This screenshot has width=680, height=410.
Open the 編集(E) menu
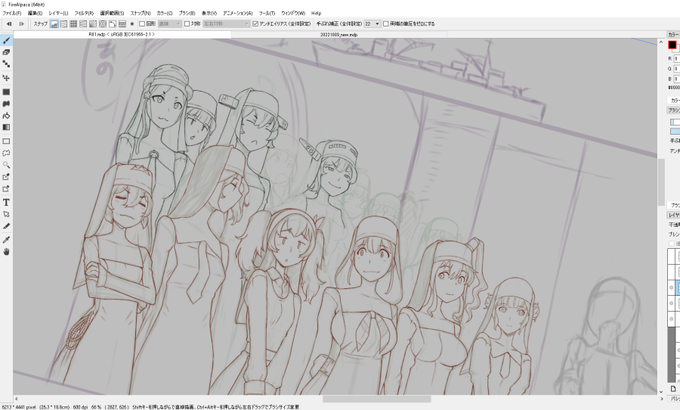(x=35, y=13)
